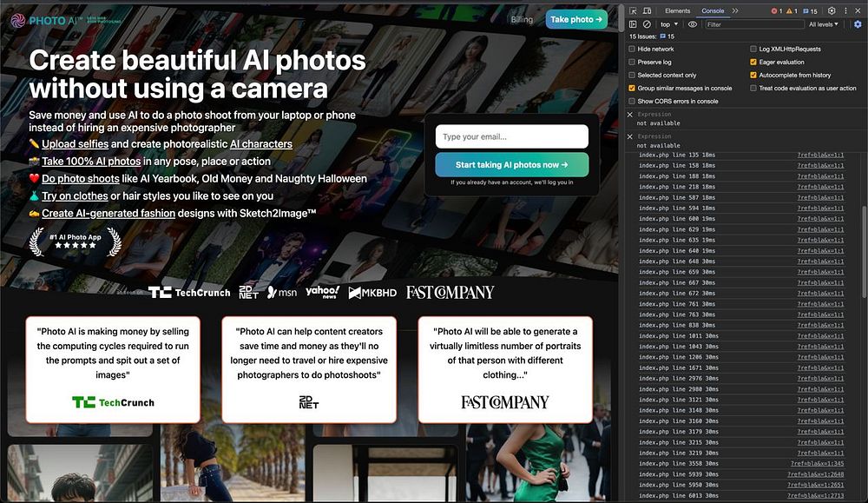Close the DevTools panel
The width and height of the screenshot is (868, 503).
tap(858, 10)
